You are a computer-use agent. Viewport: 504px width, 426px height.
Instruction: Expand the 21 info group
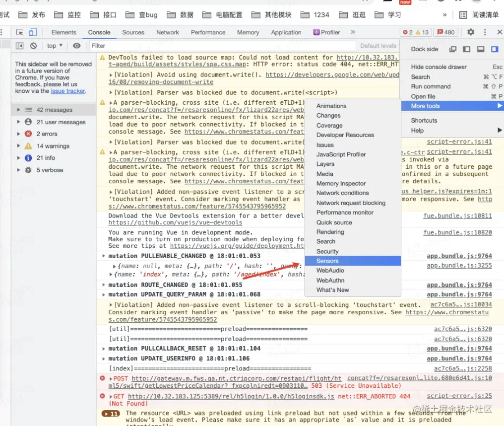19,158
